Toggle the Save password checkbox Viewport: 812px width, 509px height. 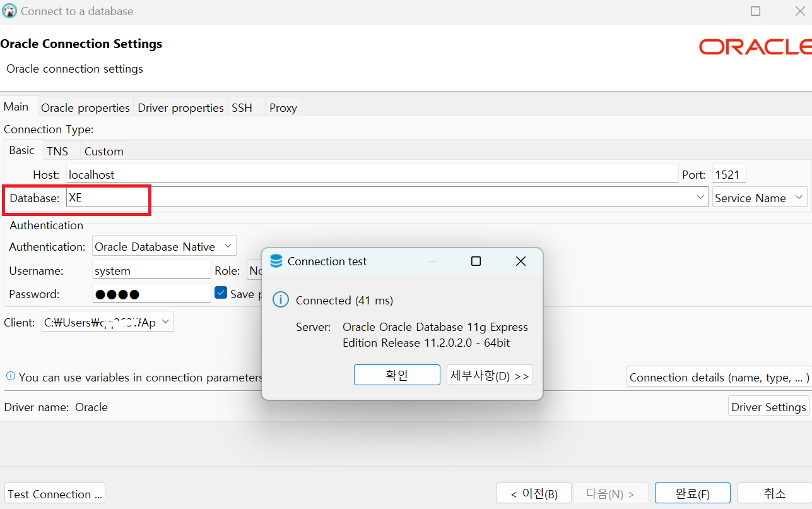220,292
